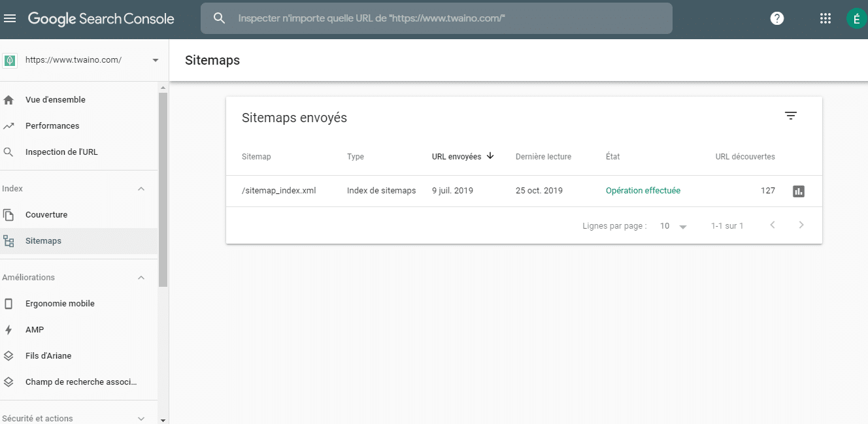The image size is (868, 424).
Task: Click the Index de sitemaps cell
Action: point(382,191)
